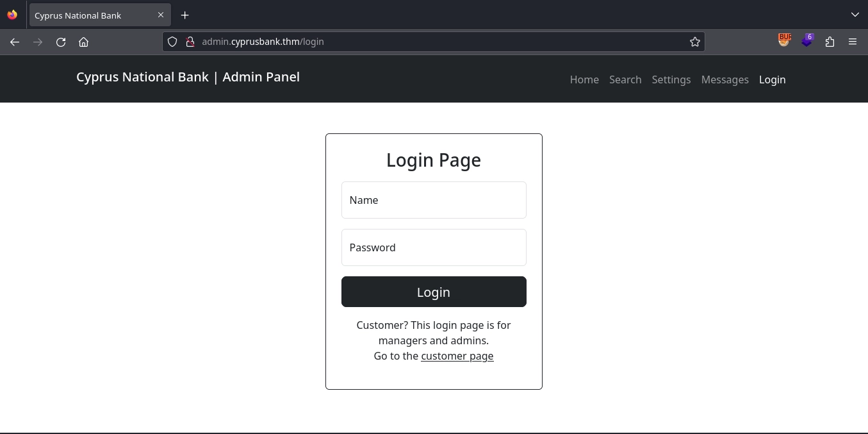Follow the customer page link
868x434 pixels.
tap(457, 356)
